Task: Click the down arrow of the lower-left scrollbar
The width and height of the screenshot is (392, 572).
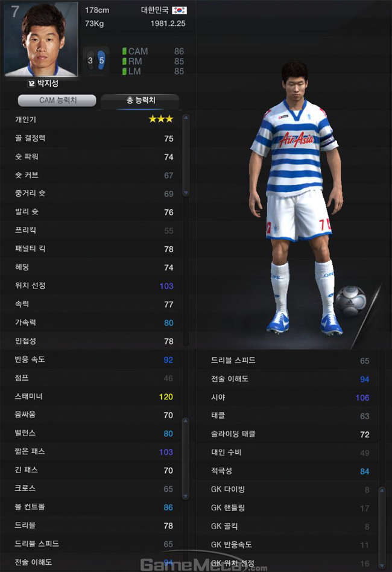Action: click(185, 496)
